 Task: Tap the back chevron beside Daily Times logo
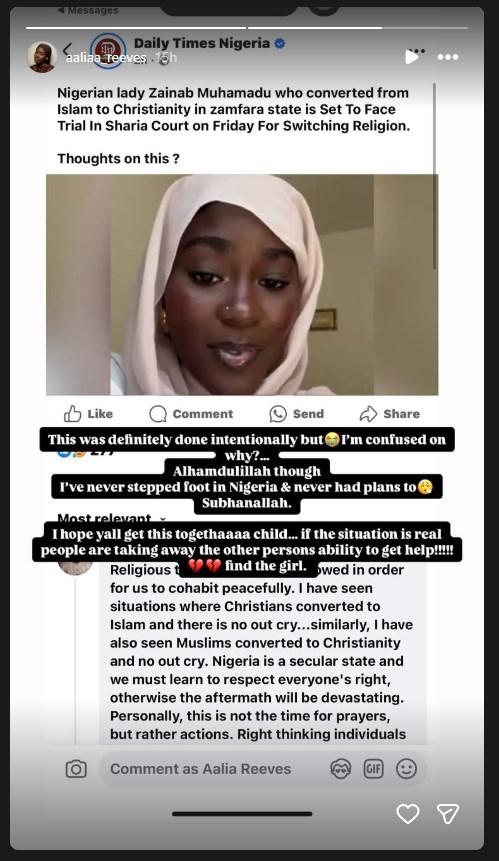(x=68, y=49)
